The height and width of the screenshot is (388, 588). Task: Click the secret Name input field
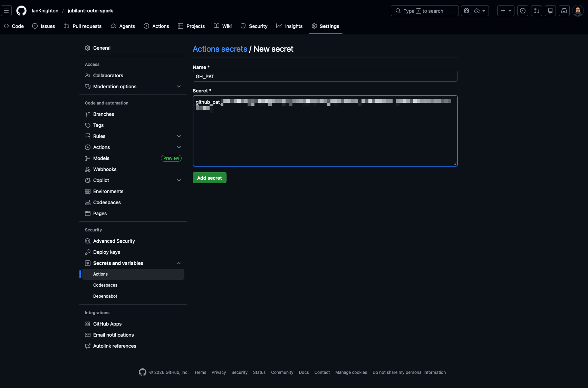[x=325, y=76]
